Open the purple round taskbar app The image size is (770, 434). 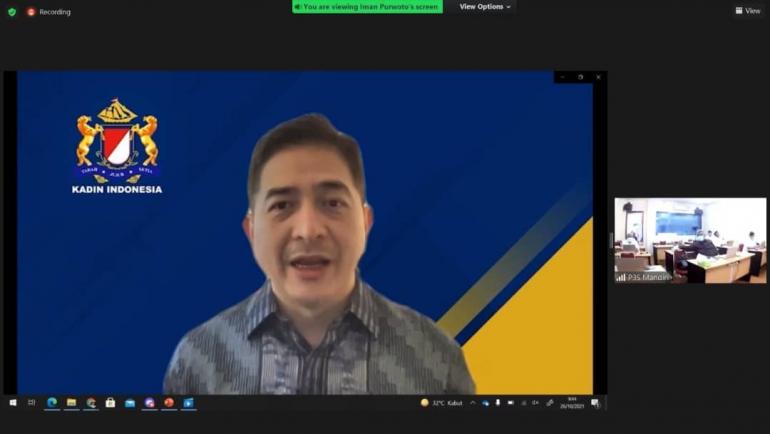coord(150,403)
